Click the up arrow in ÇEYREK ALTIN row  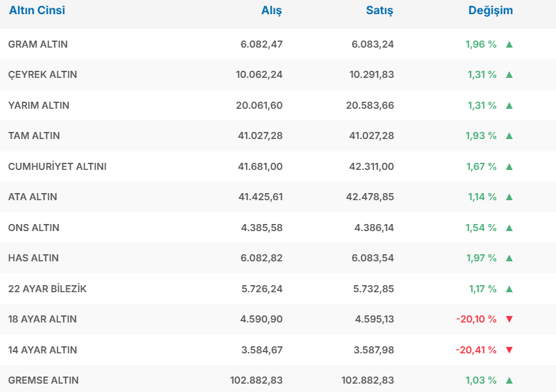click(x=509, y=75)
